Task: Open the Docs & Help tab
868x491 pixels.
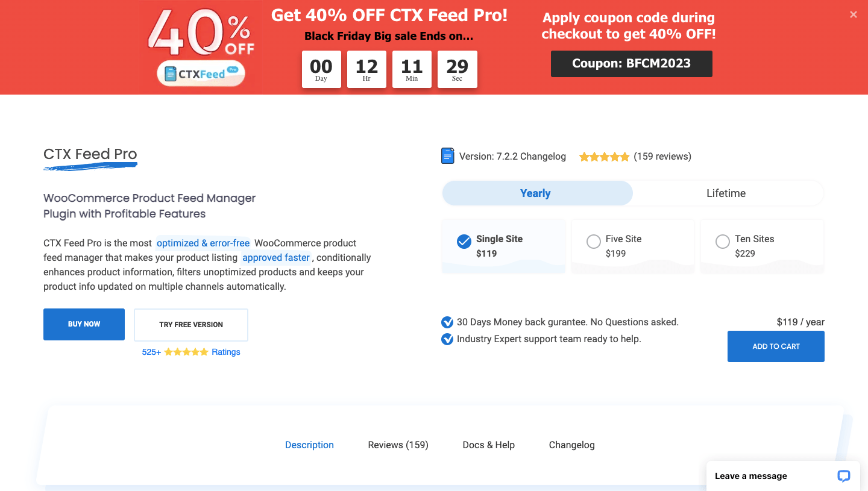Action: [488, 445]
